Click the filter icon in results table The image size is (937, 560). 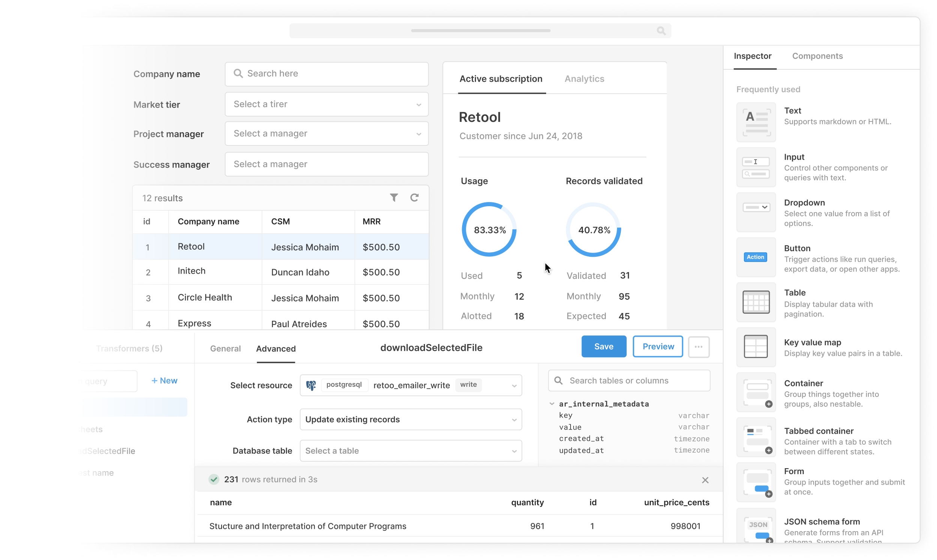pos(393,197)
